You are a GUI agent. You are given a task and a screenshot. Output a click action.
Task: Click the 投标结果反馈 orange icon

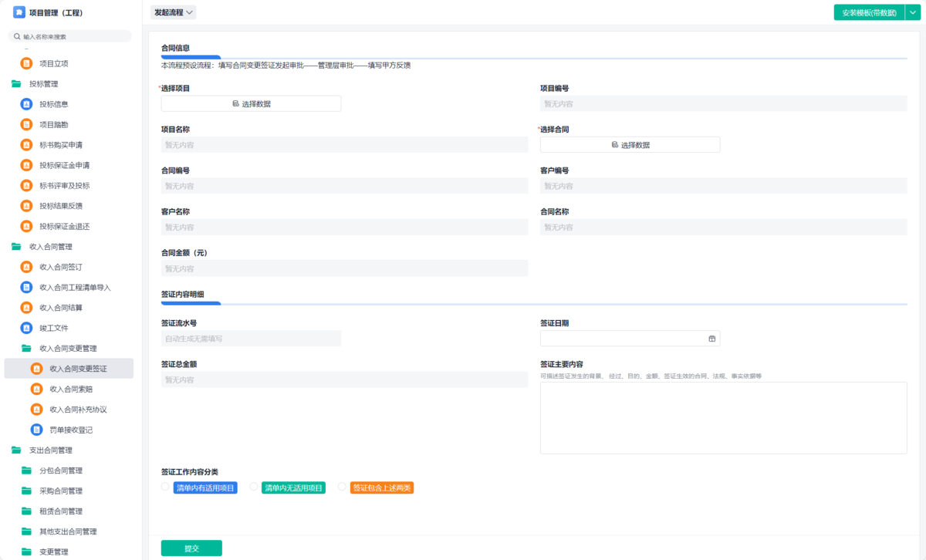tap(27, 206)
